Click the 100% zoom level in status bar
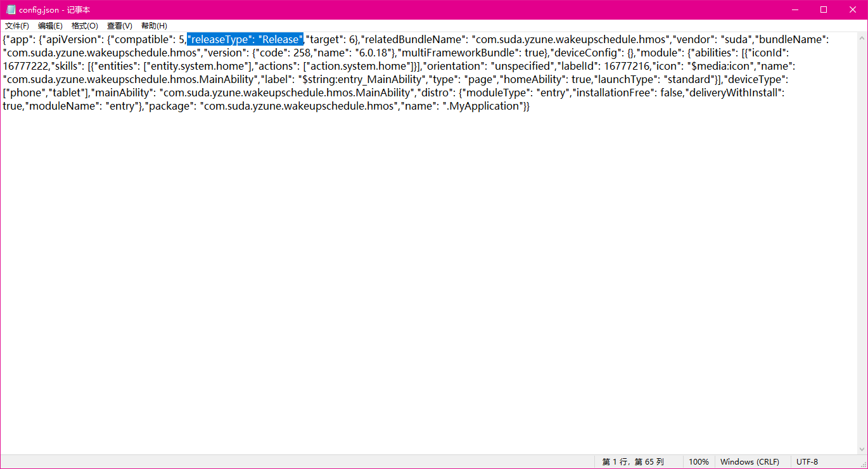868x469 pixels. click(x=699, y=461)
